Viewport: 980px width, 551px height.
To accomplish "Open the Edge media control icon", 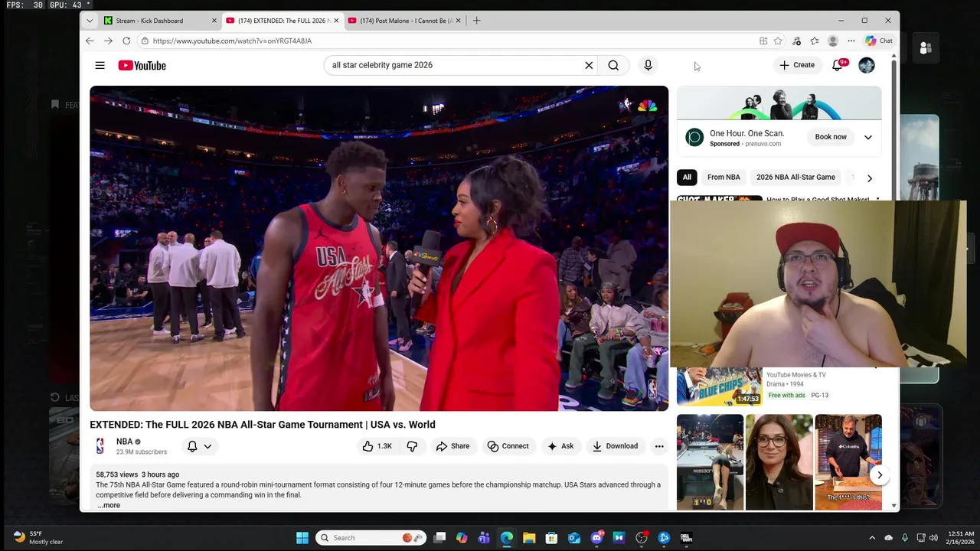I will click(796, 41).
